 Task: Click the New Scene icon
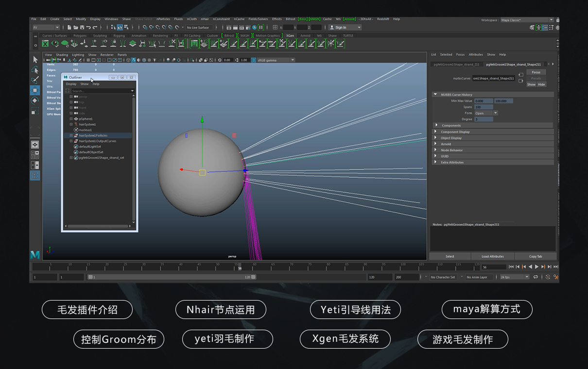pyautogui.click(x=69, y=28)
